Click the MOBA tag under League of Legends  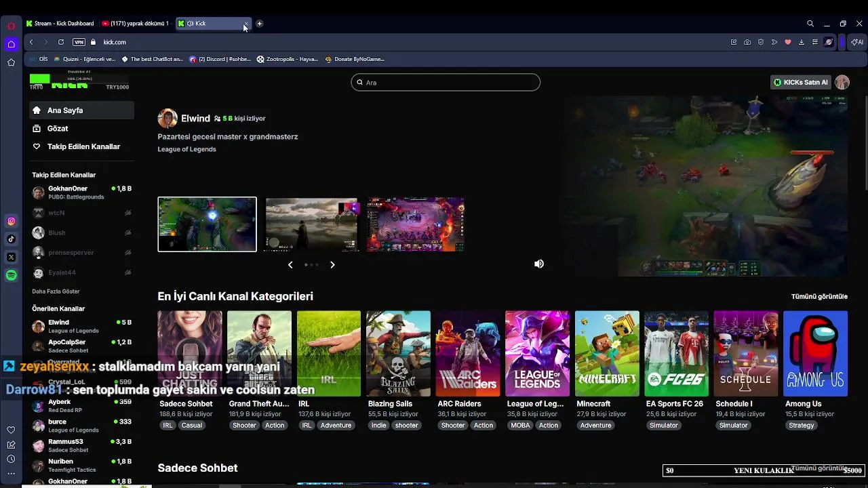click(521, 425)
